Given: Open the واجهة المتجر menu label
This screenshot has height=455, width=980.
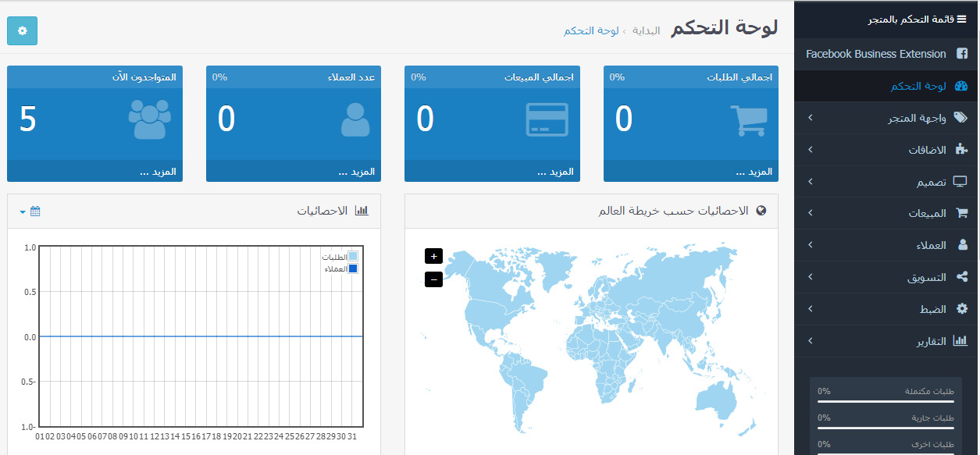Looking at the screenshot, I should tap(917, 118).
